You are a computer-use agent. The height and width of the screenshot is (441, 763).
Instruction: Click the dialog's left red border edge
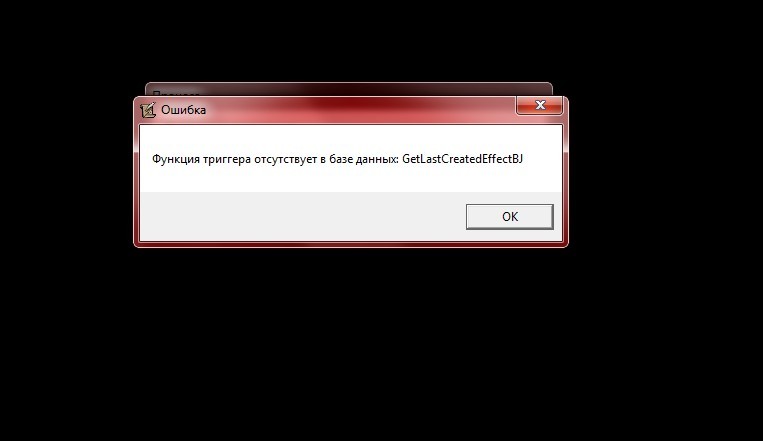coord(136,183)
